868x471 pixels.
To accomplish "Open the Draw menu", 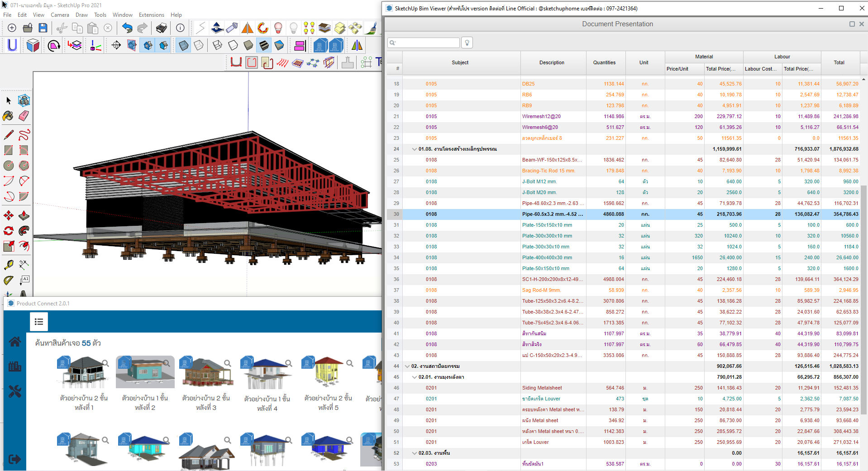I will tap(81, 15).
